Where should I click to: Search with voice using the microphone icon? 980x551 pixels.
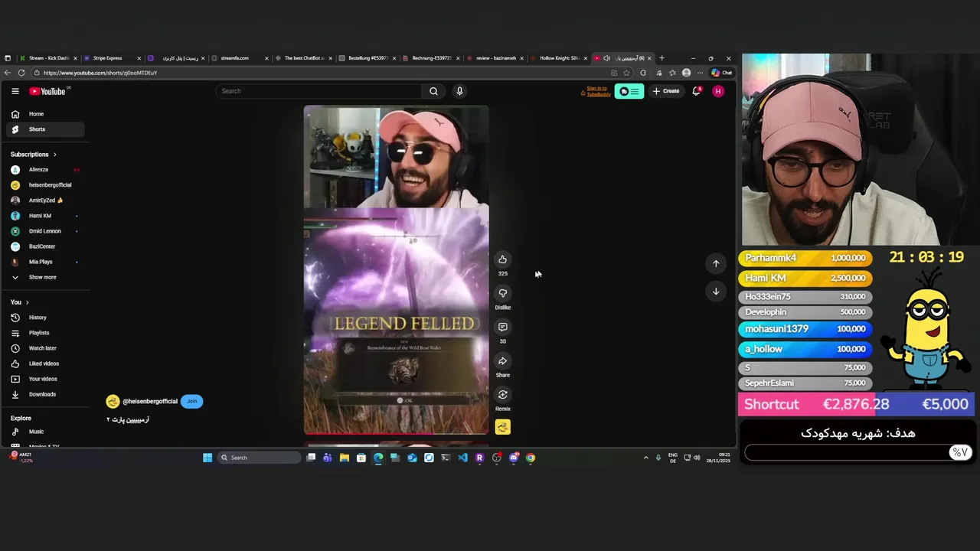pyautogui.click(x=459, y=91)
